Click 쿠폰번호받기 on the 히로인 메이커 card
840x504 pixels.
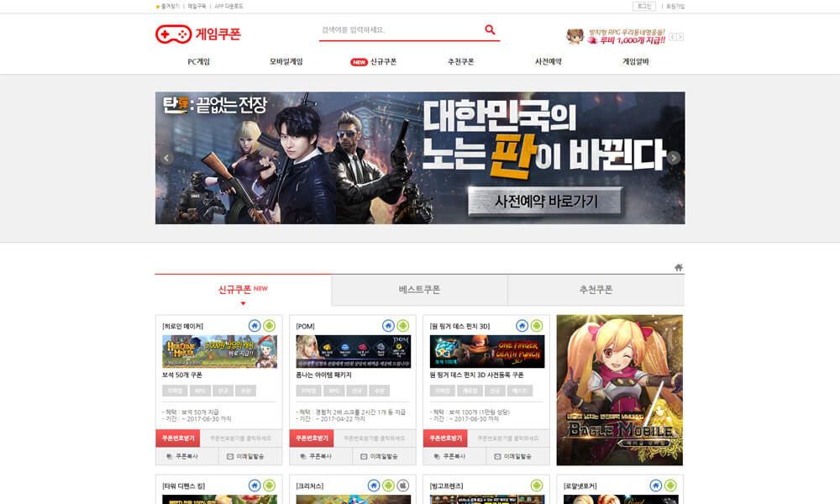coord(178,438)
